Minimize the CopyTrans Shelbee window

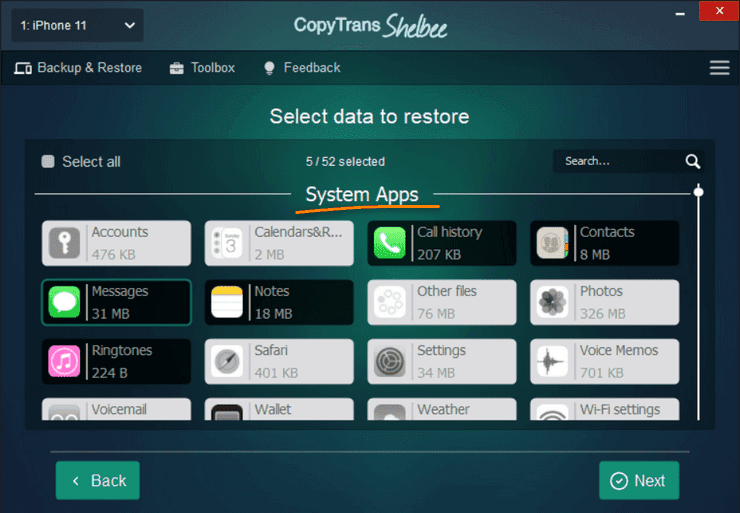(x=680, y=14)
